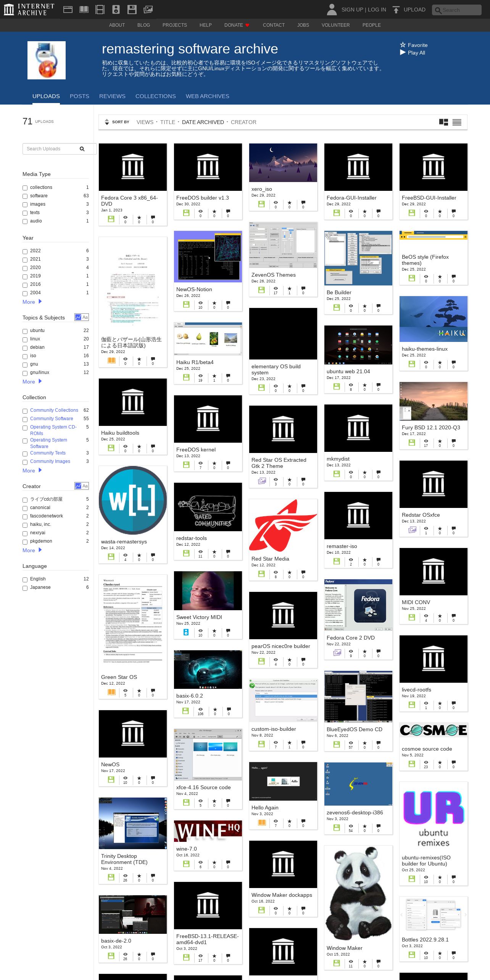Switch to tile grid view icon

pyautogui.click(x=443, y=122)
